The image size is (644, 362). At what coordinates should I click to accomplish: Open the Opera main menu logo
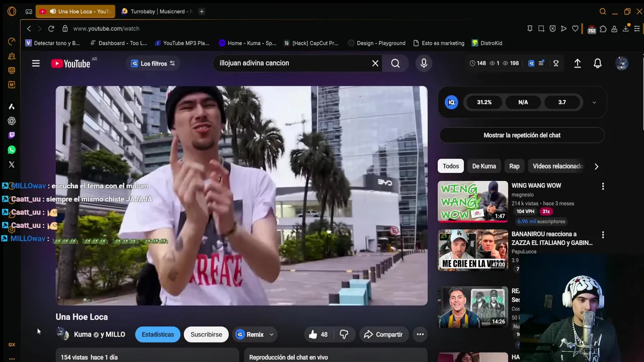pyautogui.click(x=12, y=11)
